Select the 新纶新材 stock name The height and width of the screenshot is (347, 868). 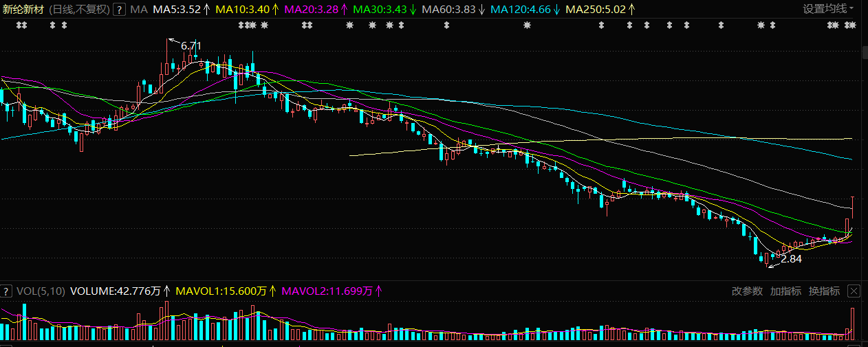tap(24, 10)
